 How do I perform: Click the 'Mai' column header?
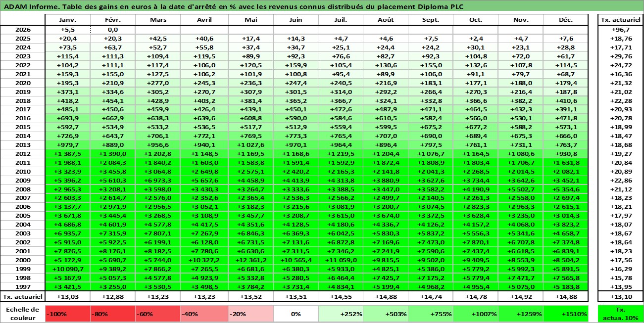[250, 20]
